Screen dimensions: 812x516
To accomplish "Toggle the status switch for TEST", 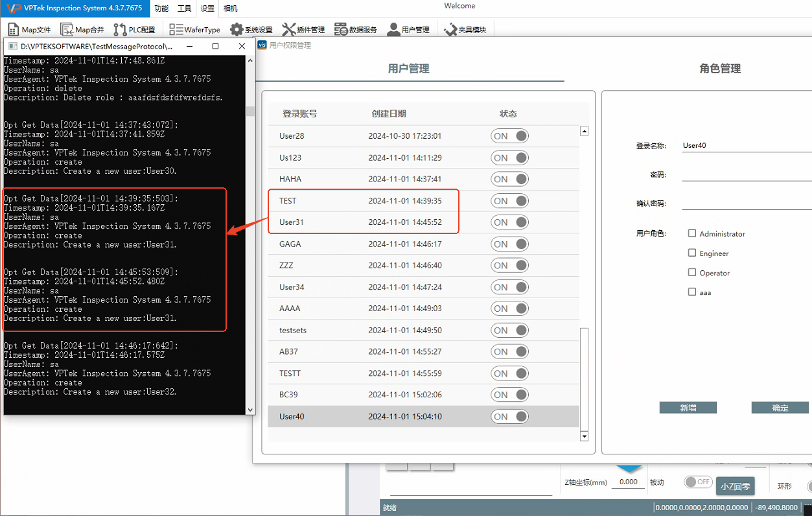I will tap(510, 201).
